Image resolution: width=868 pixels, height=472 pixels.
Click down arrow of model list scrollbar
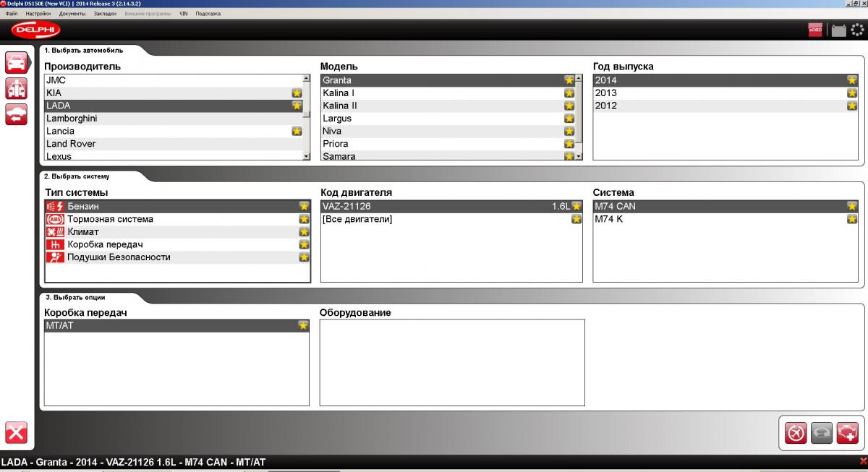coord(579,156)
